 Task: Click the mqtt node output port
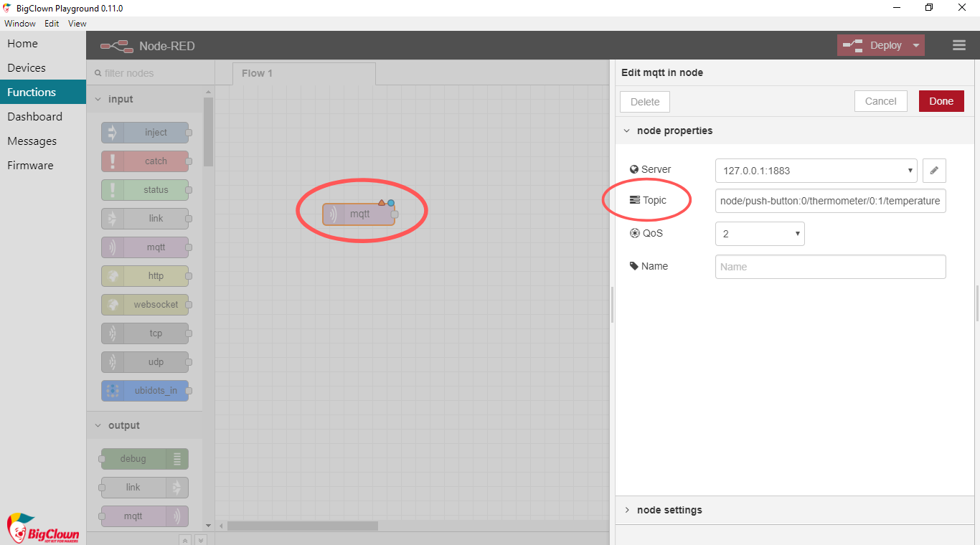pyautogui.click(x=395, y=214)
